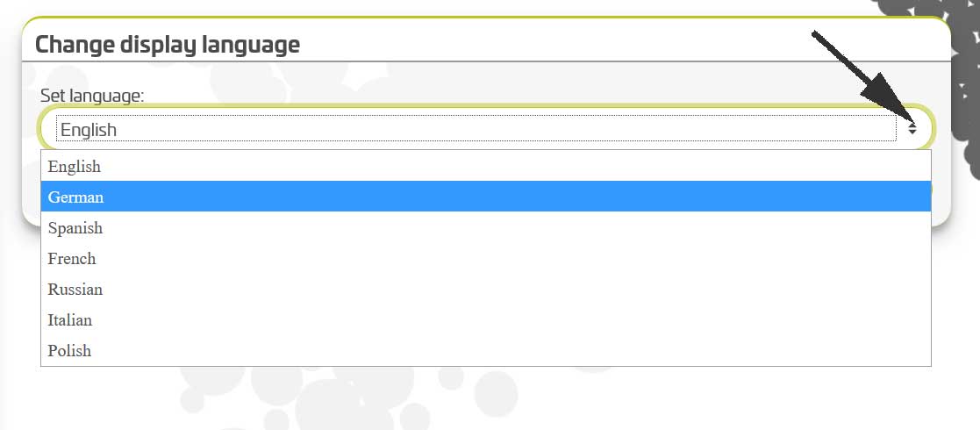
Task: Pick Spanish in the language list
Action: (x=486, y=227)
